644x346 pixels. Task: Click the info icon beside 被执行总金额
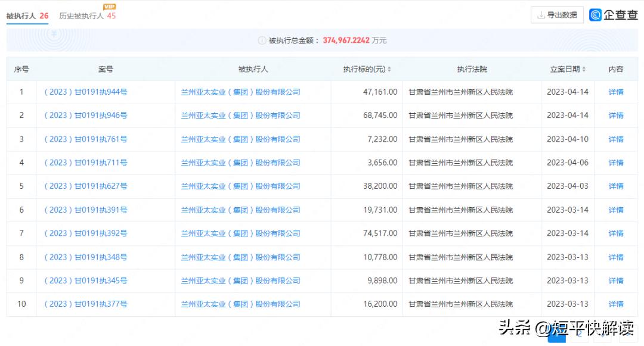(262, 39)
